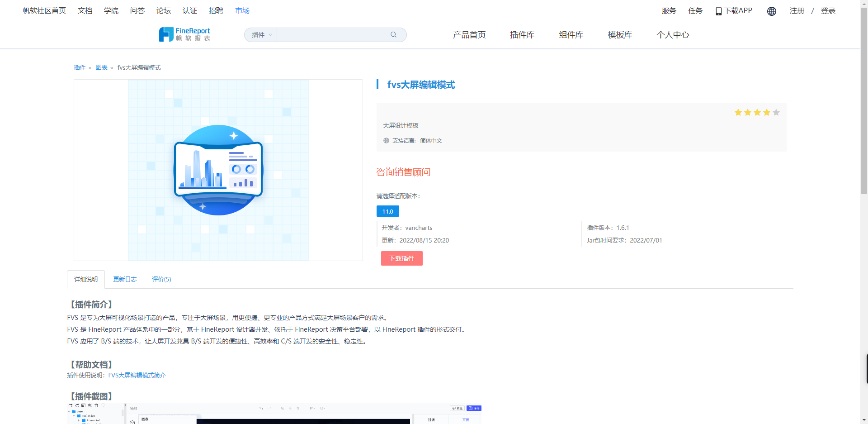Open the 插件库 section
Viewport: 868px width, 424px height.
tap(522, 35)
